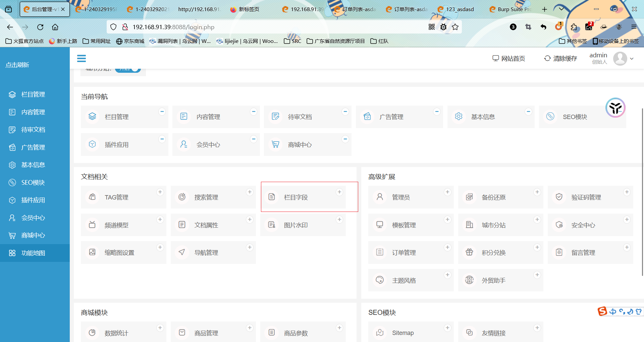Viewport: 644px width, 342px height.
Task: Click the 清除缓存 refresh icon
Action: tap(547, 58)
